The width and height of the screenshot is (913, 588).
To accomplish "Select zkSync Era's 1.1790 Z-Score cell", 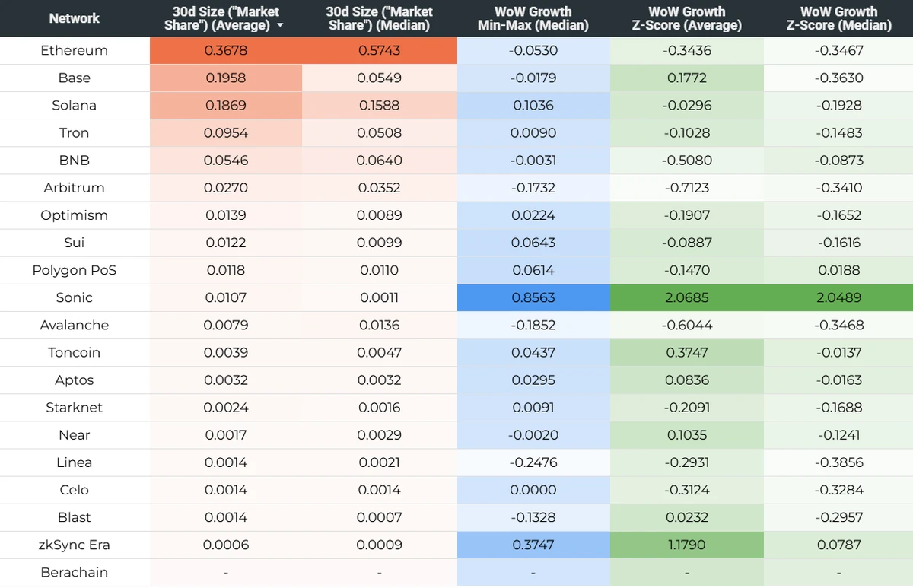I will [x=686, y=545].
